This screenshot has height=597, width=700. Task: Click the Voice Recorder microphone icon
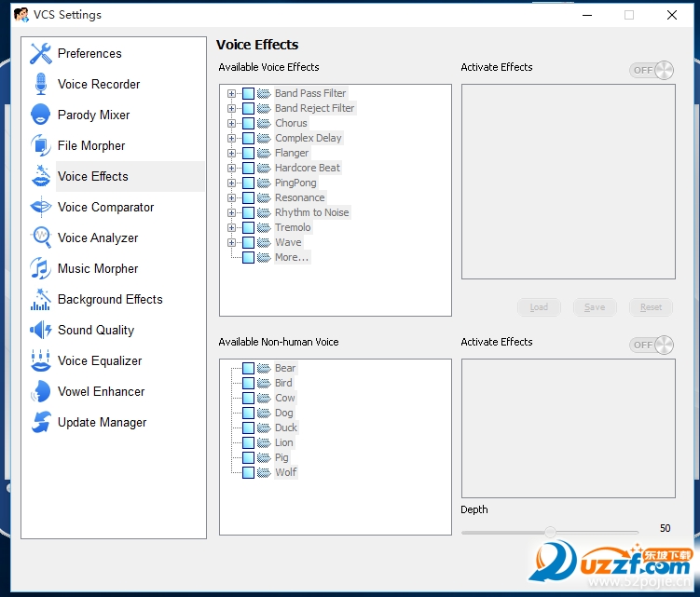click(41, 84)
